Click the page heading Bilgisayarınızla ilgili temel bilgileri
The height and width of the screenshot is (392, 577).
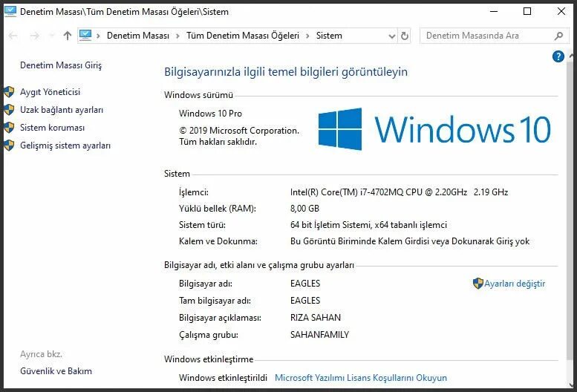(x=286, y=72)
